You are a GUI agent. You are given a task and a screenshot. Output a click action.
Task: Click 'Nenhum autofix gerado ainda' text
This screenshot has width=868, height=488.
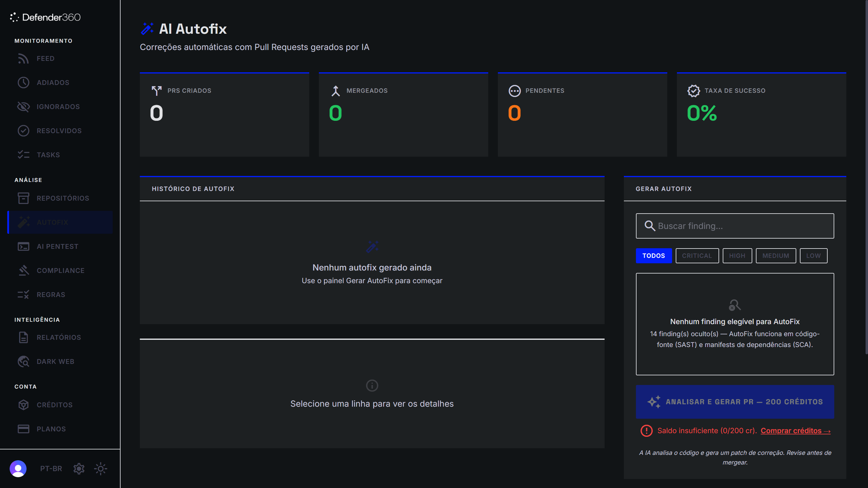point(372,267)
